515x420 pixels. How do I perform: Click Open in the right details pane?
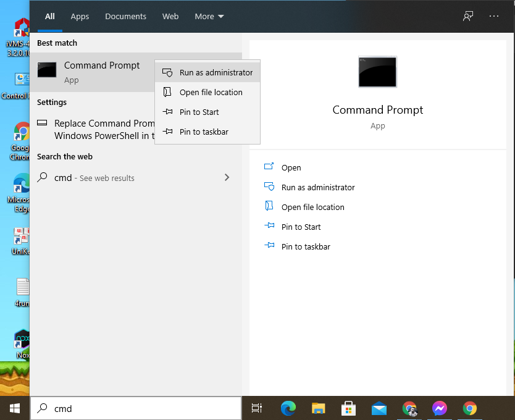(x=291, y=167)
